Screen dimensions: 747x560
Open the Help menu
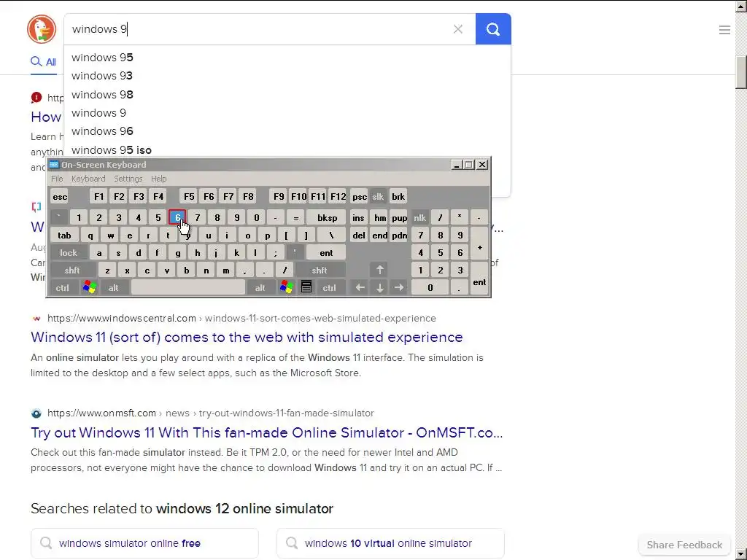pos(158,179)
